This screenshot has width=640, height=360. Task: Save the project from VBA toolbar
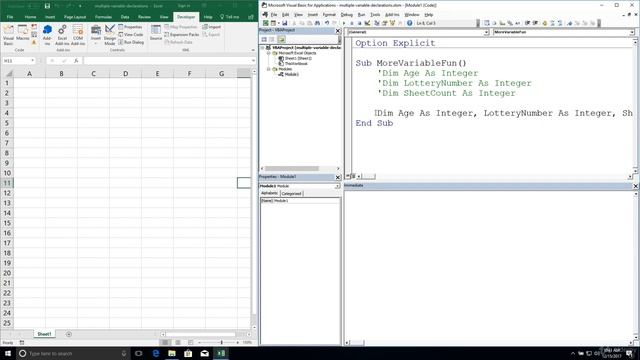click(284, 23)
